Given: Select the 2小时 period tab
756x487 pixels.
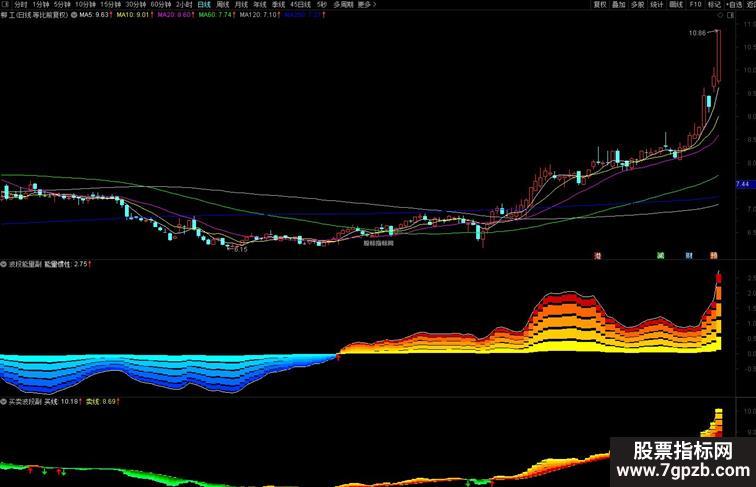Looking at the screenshot, I should (x=184, y=4).
